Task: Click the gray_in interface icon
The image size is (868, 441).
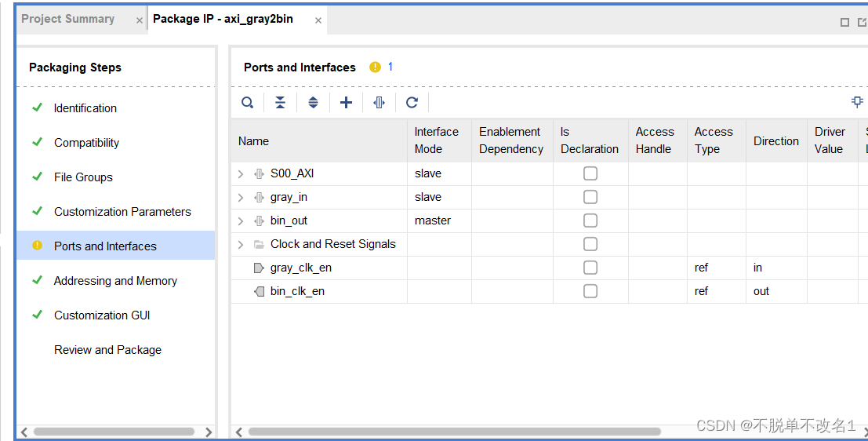Action: pyautogui.click(x=259, y=197)
